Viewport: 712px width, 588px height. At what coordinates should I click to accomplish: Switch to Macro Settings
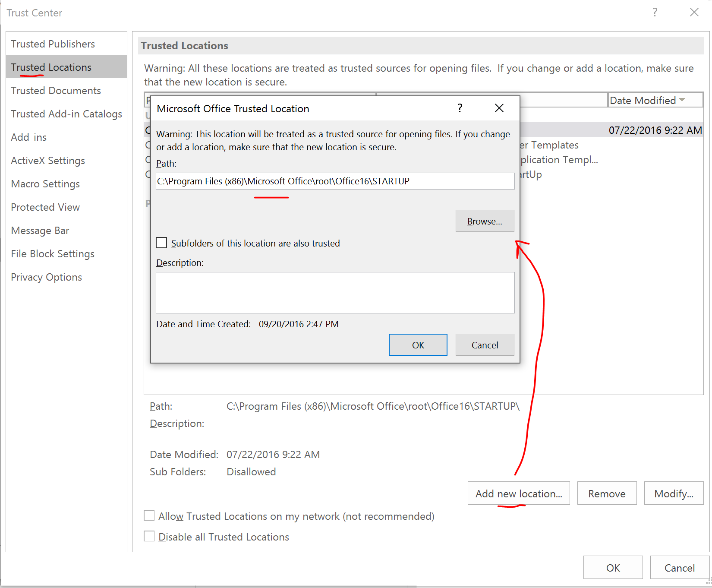(66, 184)
